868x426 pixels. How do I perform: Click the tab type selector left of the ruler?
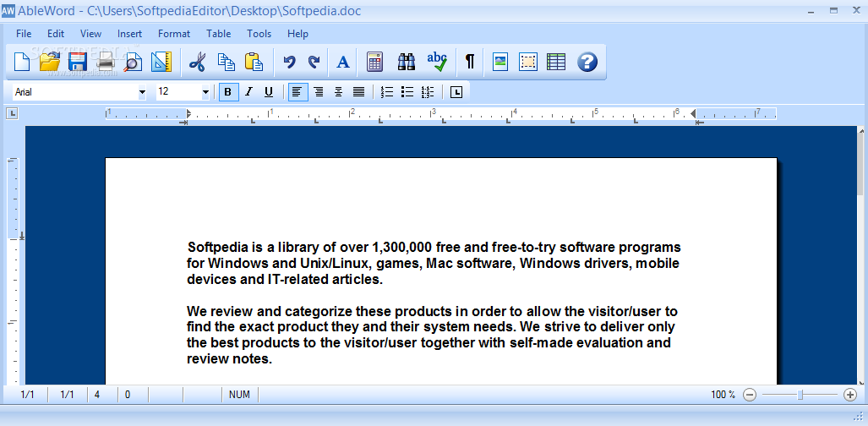[12, 113]
